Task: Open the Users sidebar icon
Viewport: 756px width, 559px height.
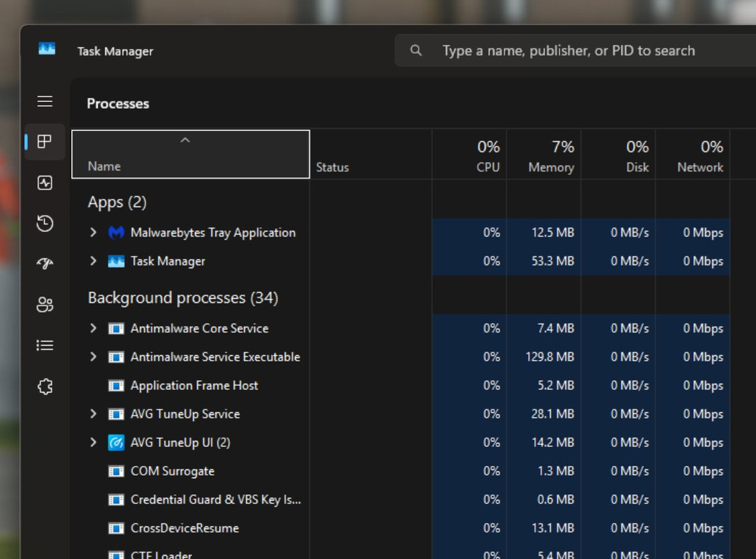Action: tap(45, 304)
